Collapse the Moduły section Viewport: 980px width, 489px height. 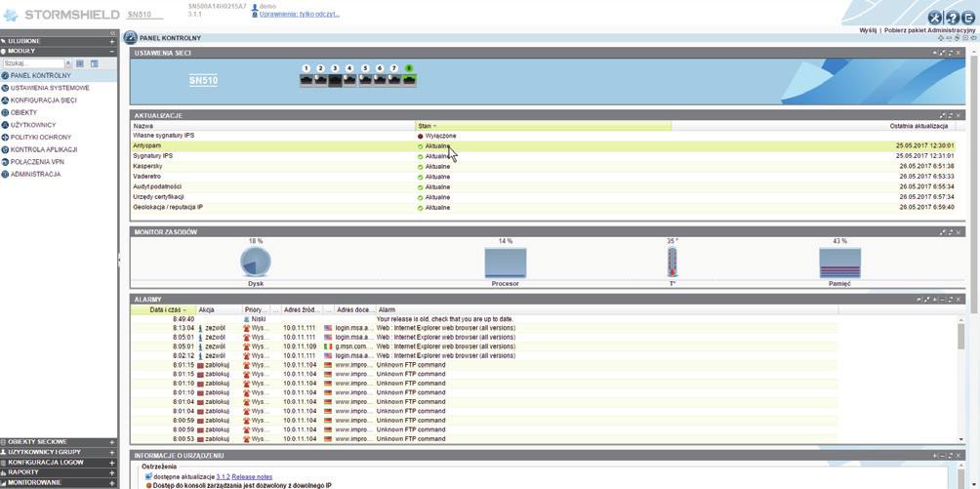point(112,52)
